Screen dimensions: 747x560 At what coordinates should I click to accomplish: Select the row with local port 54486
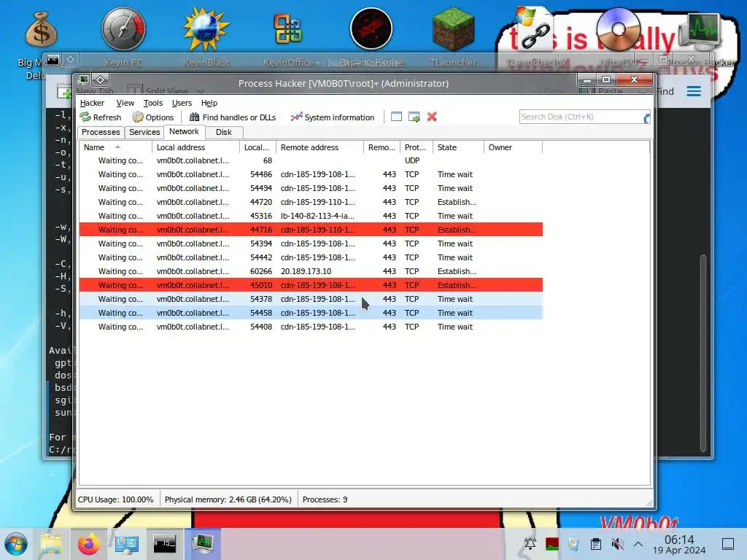pos(311,174)
